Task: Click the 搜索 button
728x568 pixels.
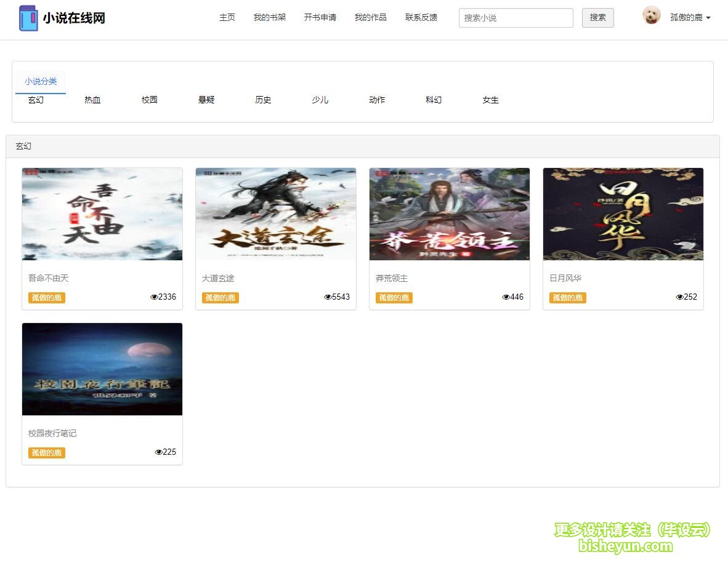Action: (x=597, y=18)
